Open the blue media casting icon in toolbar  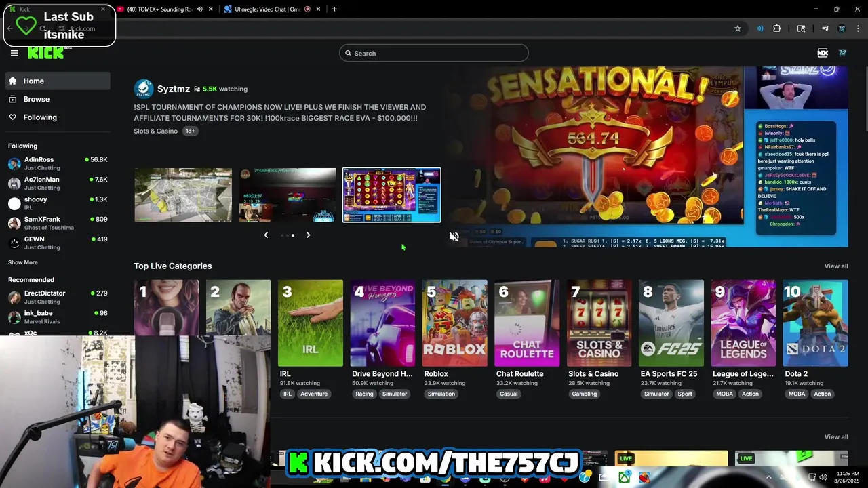(759, 28)
